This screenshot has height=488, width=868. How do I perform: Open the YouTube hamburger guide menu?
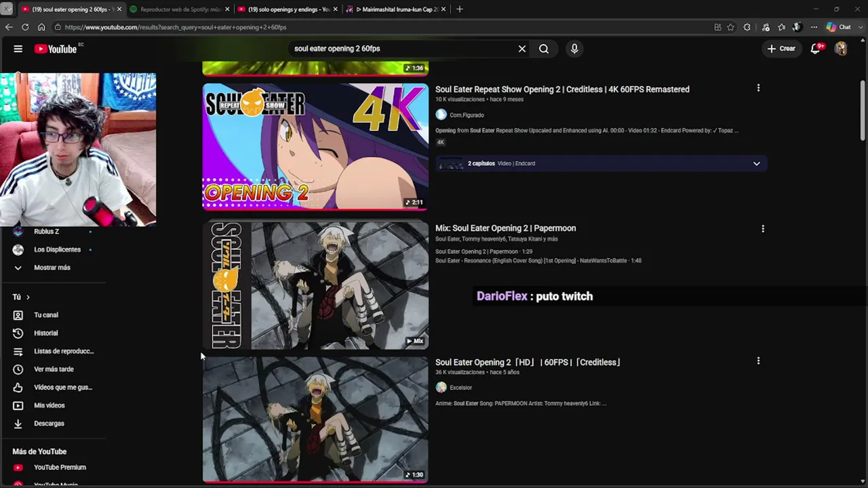coord(18,49)
